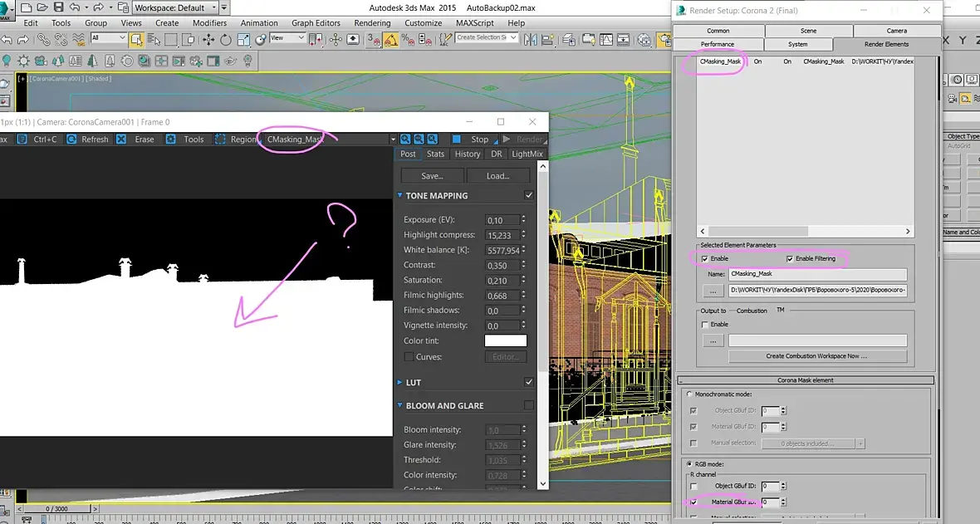Collapse the Bloom and Glare section

pyautogui.click(x=400, y=405)
